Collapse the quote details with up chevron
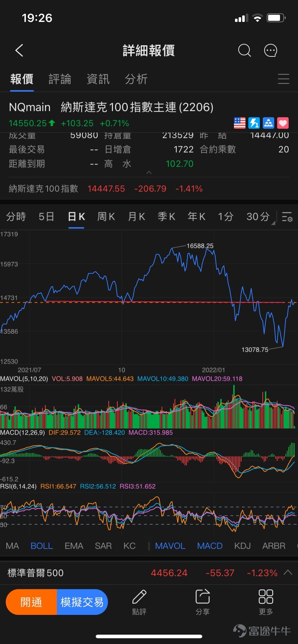This screenshot has width=298, height=644. pyautogui.click(x=149, y=173)
